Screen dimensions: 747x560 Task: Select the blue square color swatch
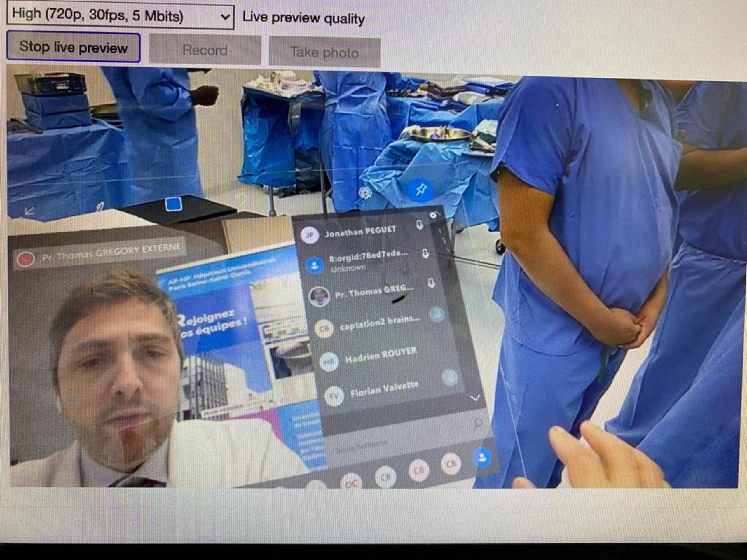pyautogui.click(x=174, y=204)
